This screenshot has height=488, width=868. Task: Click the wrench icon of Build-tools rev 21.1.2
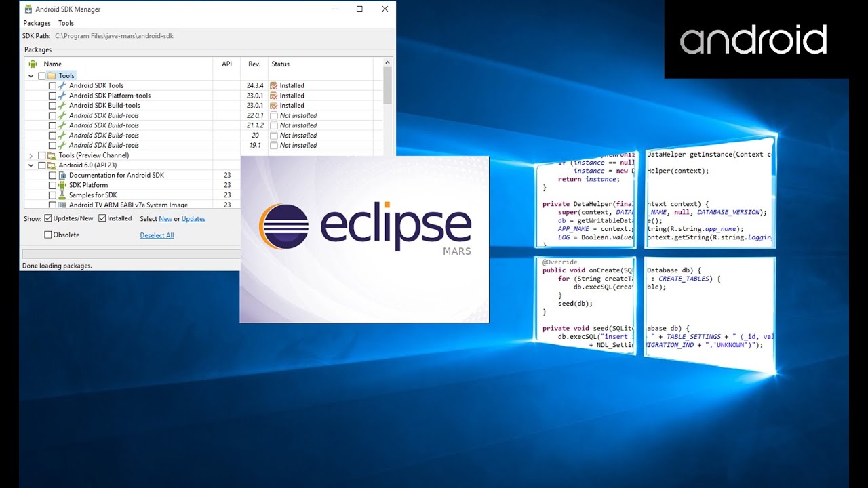pyautogui.click(x=62, y=125)
